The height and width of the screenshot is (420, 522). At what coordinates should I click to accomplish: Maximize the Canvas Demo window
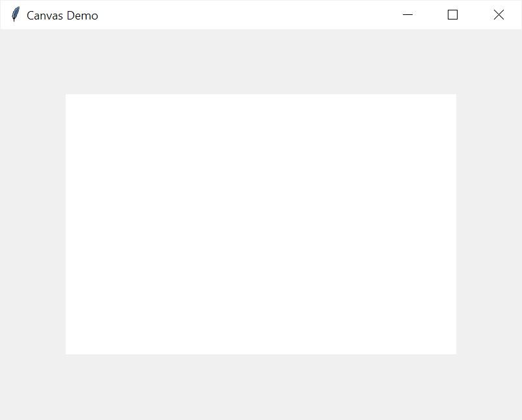coord(452,15)
